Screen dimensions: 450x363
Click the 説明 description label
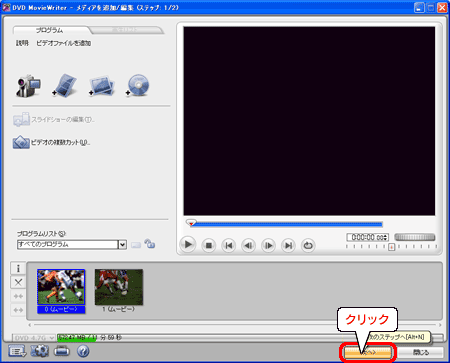[22, 43]
